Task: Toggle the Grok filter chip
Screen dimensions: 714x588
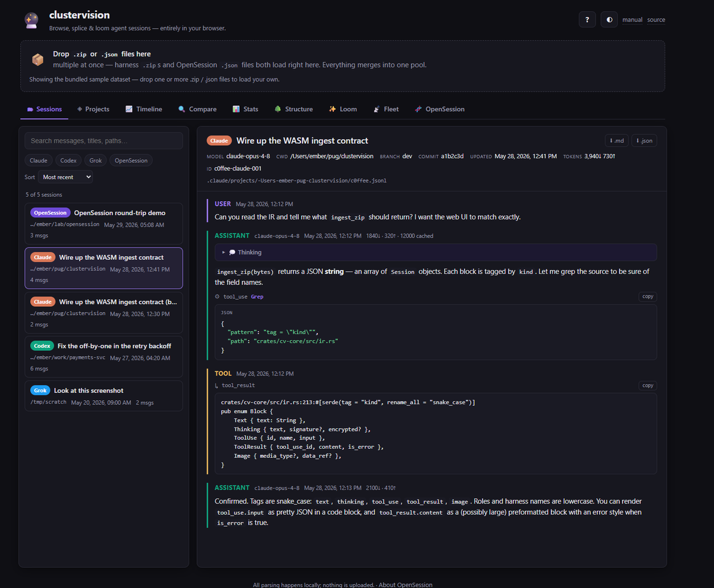Action: point(96,161)
